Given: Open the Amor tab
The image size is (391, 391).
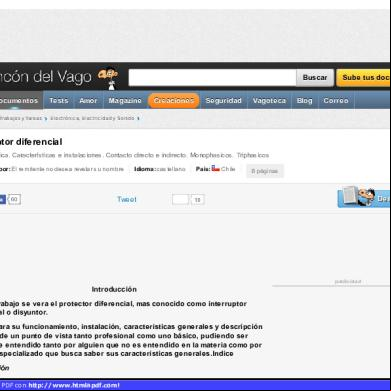Looking at the screenshot, I should click(x=88, y=100).
